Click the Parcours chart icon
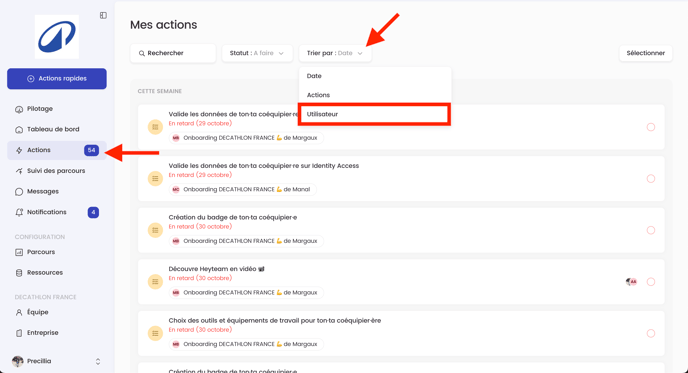Image resolution: width=688 pixels, height=373 pixels. click(x=19, y=252)
